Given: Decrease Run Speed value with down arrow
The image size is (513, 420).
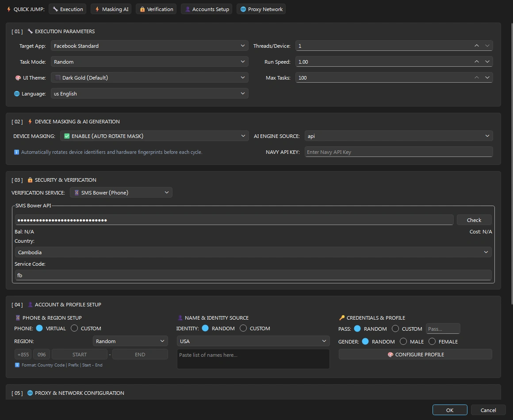Looking at the screenshot, I should (487, 62).
